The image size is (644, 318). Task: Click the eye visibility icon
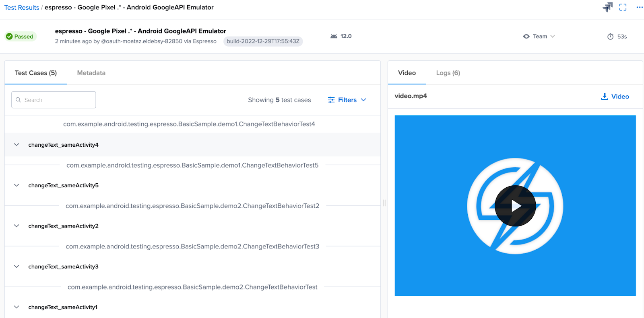[x=526, y=37]
